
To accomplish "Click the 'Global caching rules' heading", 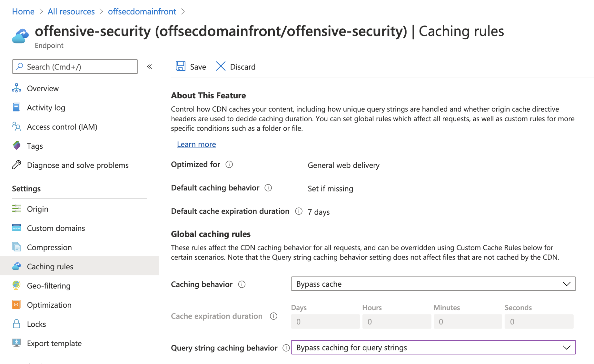I will click(x=211, y=234).
